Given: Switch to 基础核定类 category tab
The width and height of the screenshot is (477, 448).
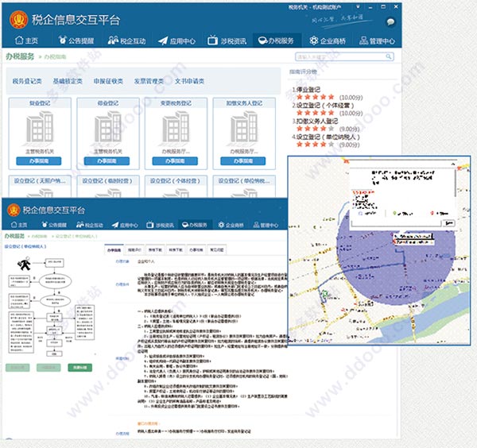Looking at the screenshot, I should [x=68, y=81].
